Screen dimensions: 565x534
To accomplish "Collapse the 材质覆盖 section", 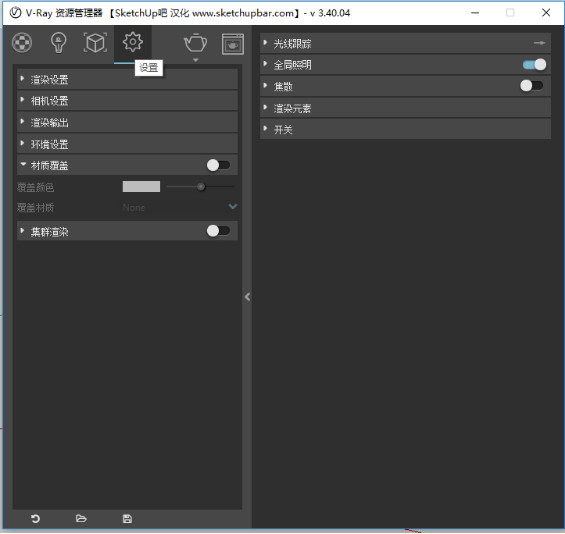I will point(127,165).
